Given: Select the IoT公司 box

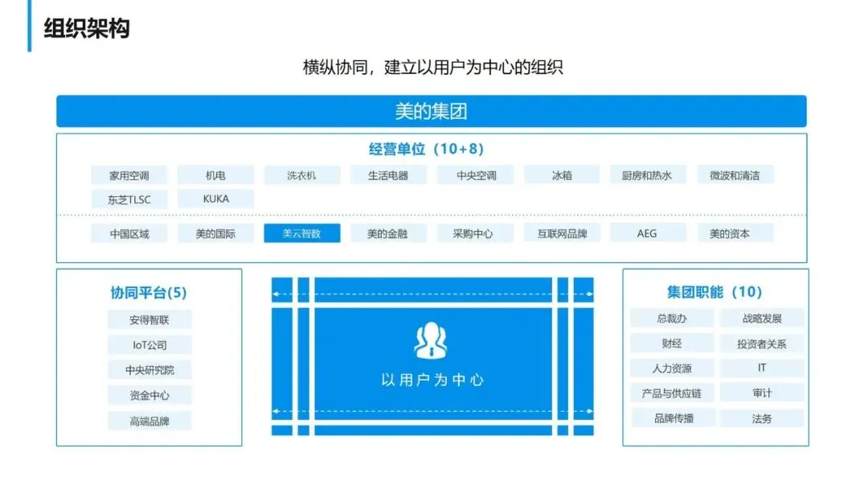Looking at the screenshot, I should (x=149, y=344).
